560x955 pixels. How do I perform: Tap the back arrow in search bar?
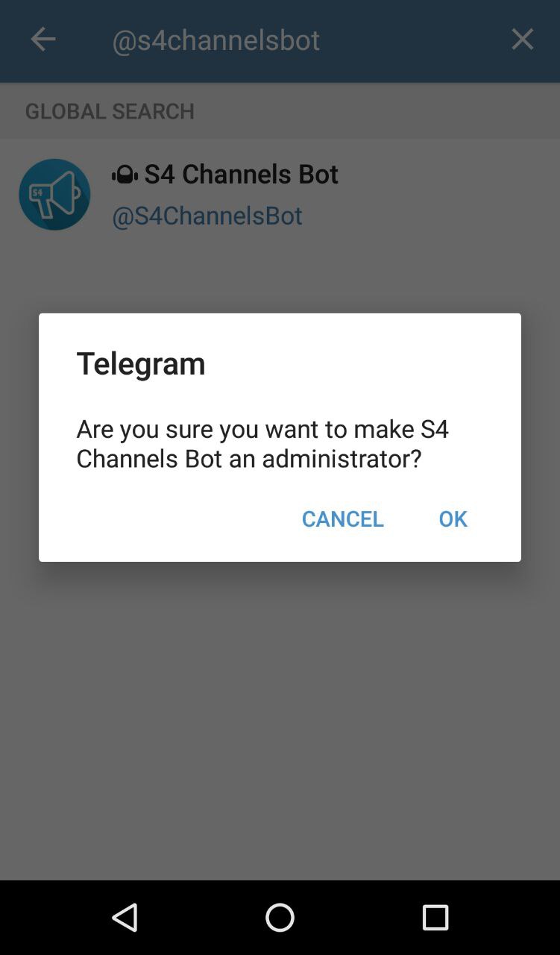(43, 40)
